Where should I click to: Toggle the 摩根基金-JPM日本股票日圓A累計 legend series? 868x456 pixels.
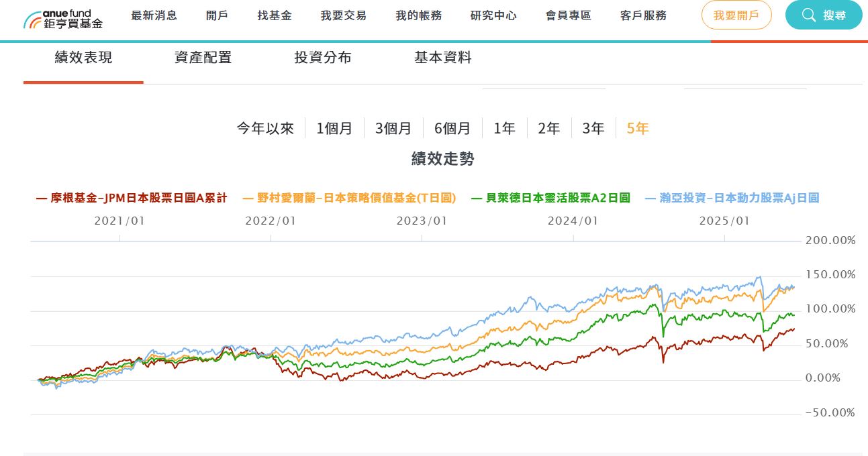pos(132,198)
